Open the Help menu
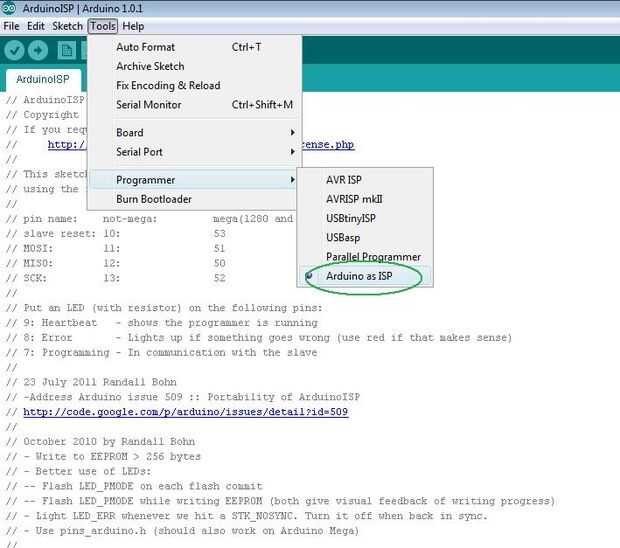Screen dimensions: 620x548 coord(133,26)
